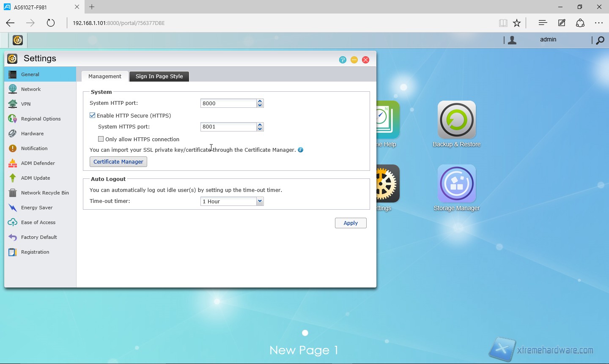
Task: Expand the Time-out timer dropdown
Action: tap(260, 202)
